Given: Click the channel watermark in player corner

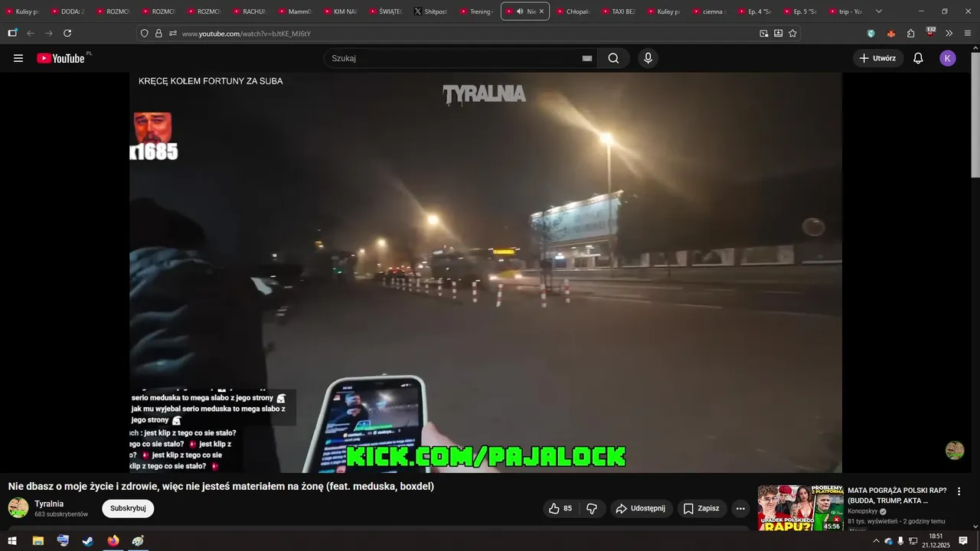Looking at the screenshot, I should 955,450.
